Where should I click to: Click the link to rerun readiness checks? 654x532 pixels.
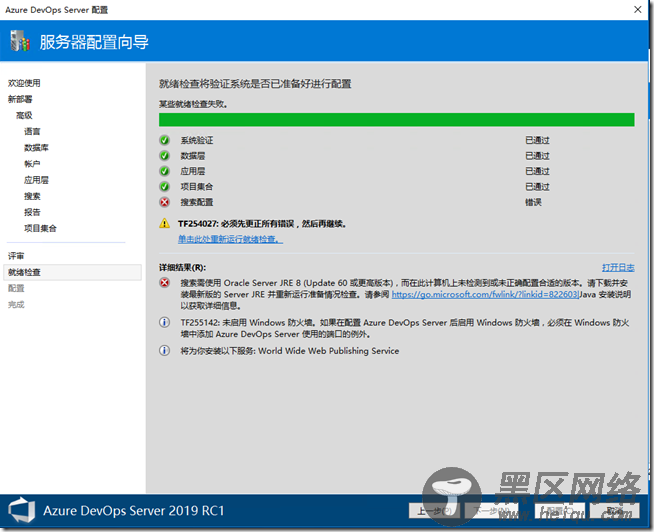230,239
